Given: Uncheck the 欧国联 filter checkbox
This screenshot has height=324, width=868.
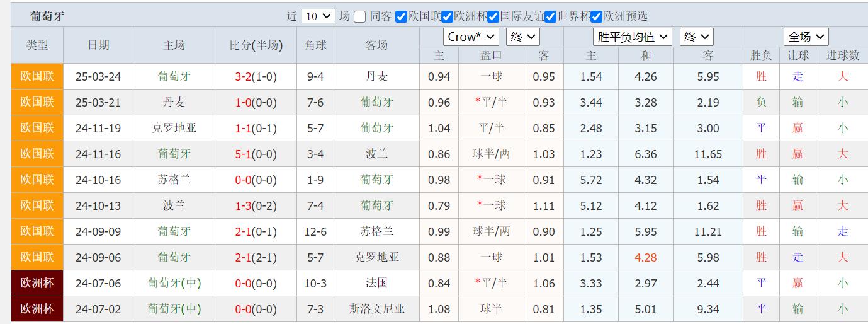Looking at the screenshot, I should 401,17.
